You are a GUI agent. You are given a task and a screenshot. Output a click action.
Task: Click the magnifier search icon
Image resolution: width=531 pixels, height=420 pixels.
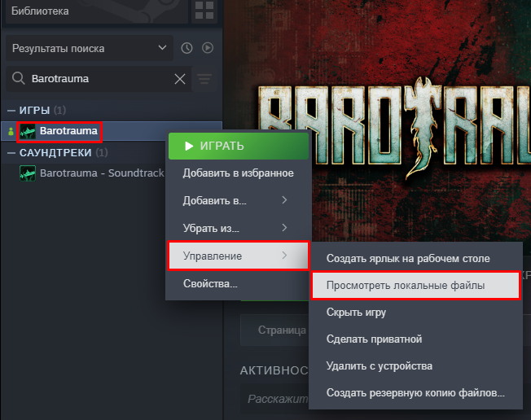18,78
